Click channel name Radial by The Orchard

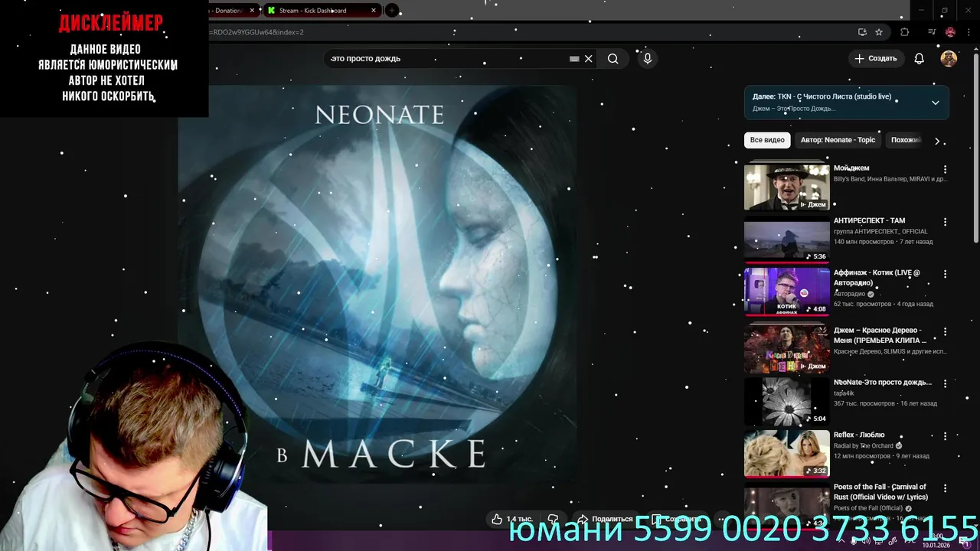[x=864, y=445]
